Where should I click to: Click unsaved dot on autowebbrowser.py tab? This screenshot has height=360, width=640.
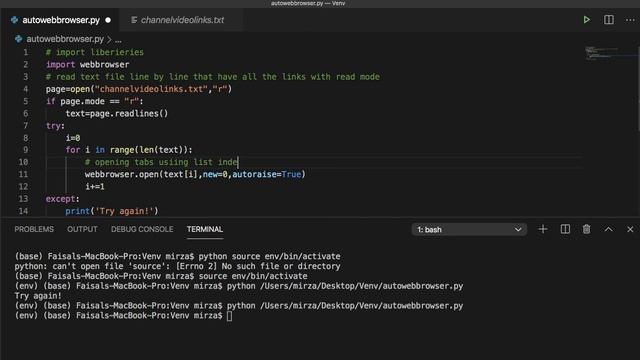(108, 20)
